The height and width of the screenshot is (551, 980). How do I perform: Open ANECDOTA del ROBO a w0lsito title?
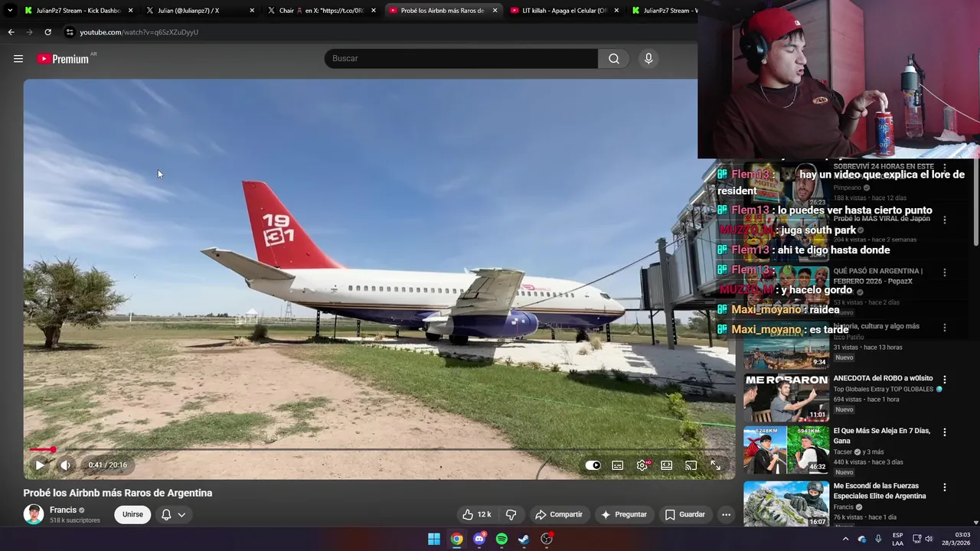tap(883, 378)
